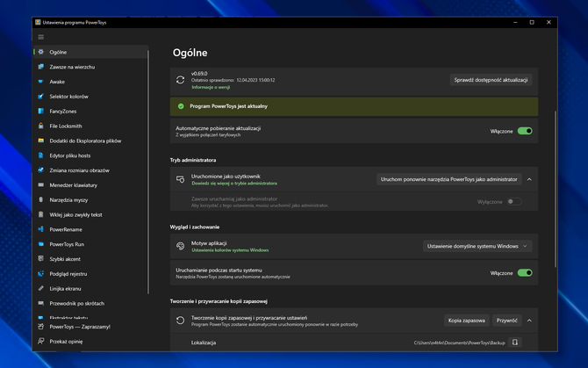Click the update refresh icon near v0.69.0
588x368 pixels.
click(x=181, y=80)
